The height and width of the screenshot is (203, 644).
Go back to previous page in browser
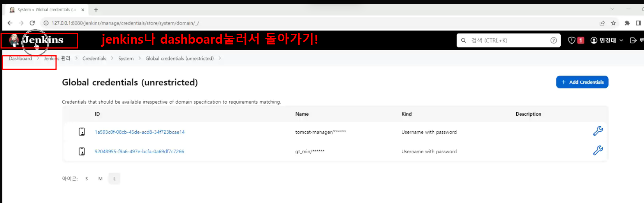(x=10, y=23)
